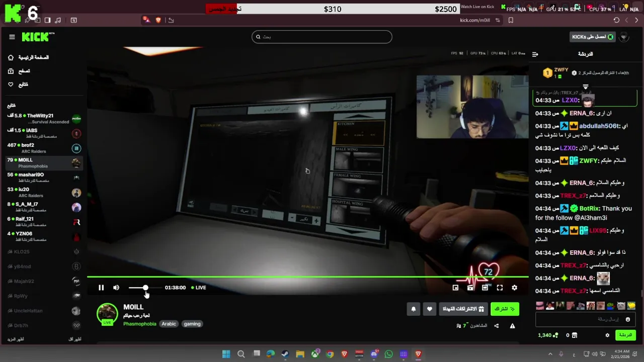The image size is (644, 362).
Task: Open Steam from taskbar
Action: (285, 354)
